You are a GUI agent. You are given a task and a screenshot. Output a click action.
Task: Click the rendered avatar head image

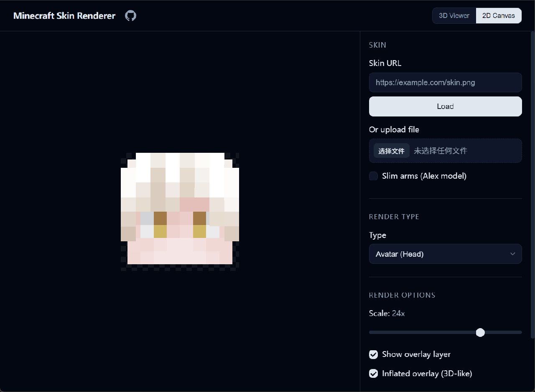pos(180,212)
